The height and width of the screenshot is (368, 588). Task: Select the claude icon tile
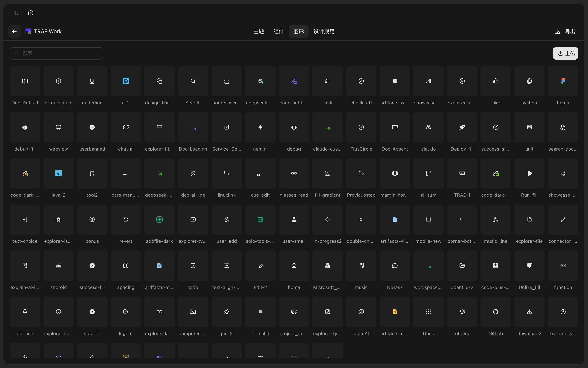click(x=429, y=127)
